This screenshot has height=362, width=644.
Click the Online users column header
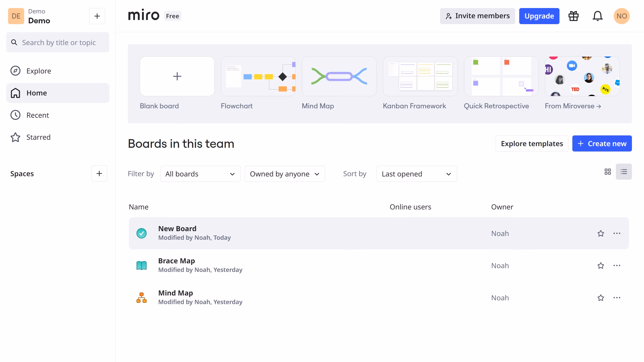(410, 207)
